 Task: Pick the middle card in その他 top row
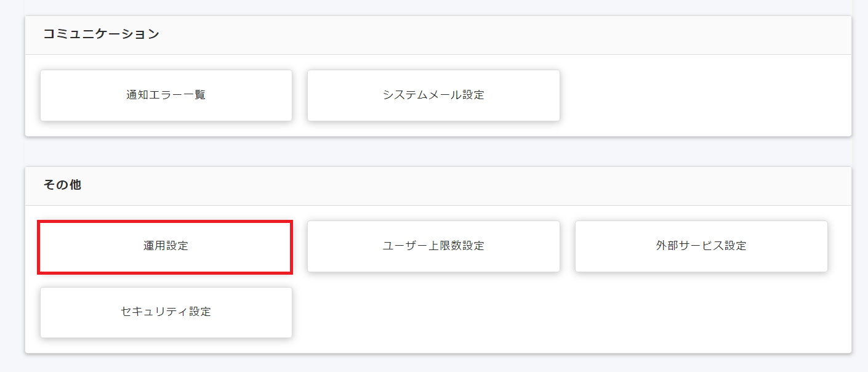(433, 246)
